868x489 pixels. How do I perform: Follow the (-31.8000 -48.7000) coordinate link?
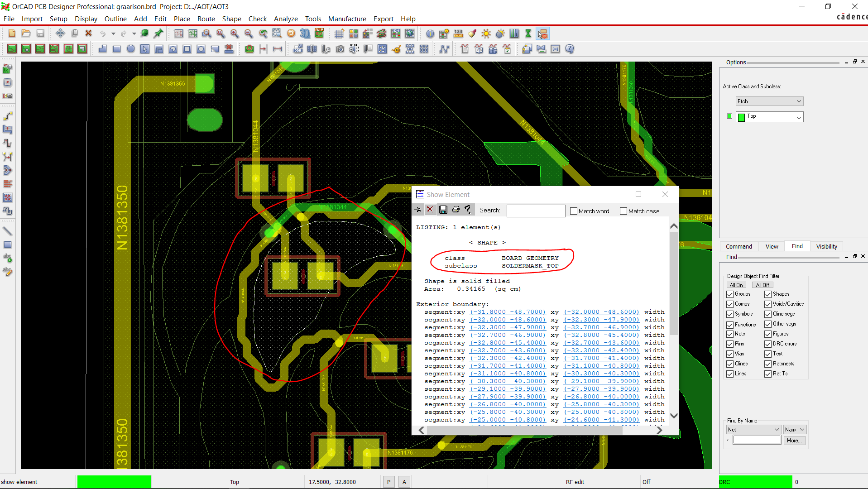508,312
